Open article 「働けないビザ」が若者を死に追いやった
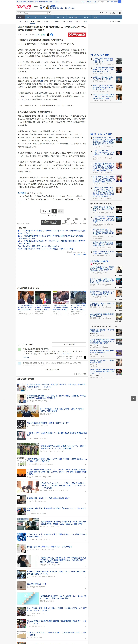Image resolution: width=138 pixels, height=644 pixels. [x=57, y=434]
